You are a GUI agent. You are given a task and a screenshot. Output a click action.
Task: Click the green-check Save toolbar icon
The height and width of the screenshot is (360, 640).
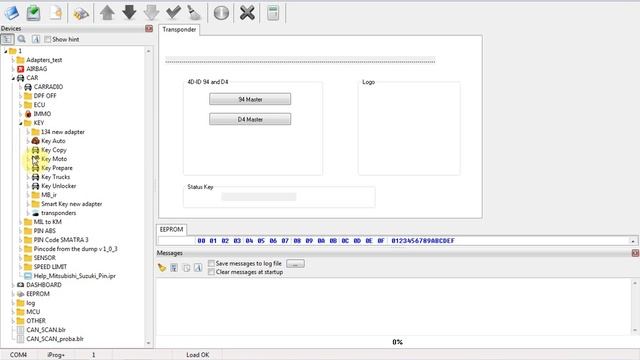point(33,13)
